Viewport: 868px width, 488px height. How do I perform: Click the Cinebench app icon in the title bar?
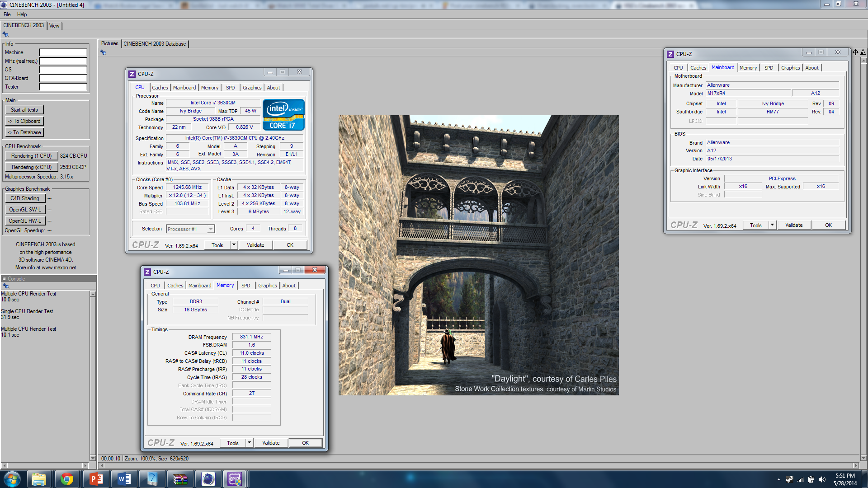tap(4, 5)
